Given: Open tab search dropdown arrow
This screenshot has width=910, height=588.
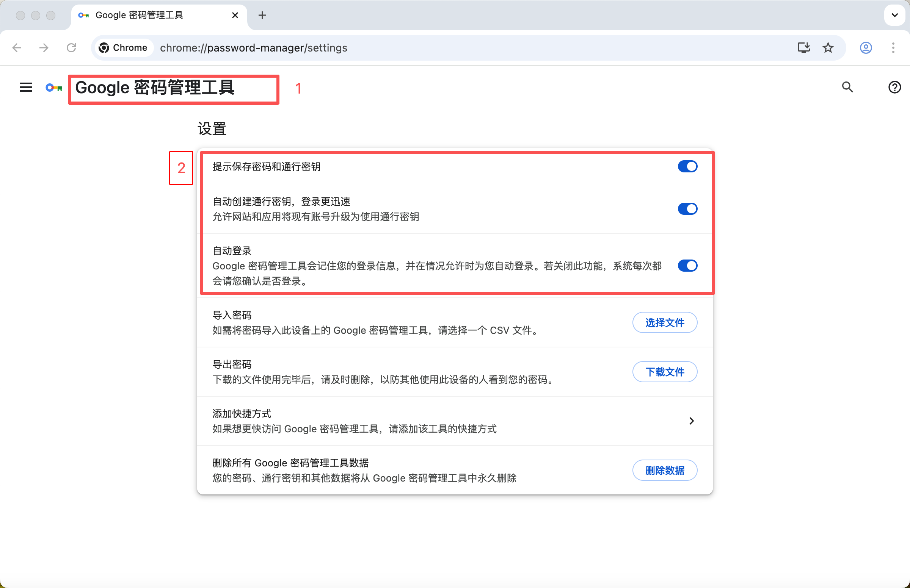Looking at the screenshot, I should (x=894, y=15).
